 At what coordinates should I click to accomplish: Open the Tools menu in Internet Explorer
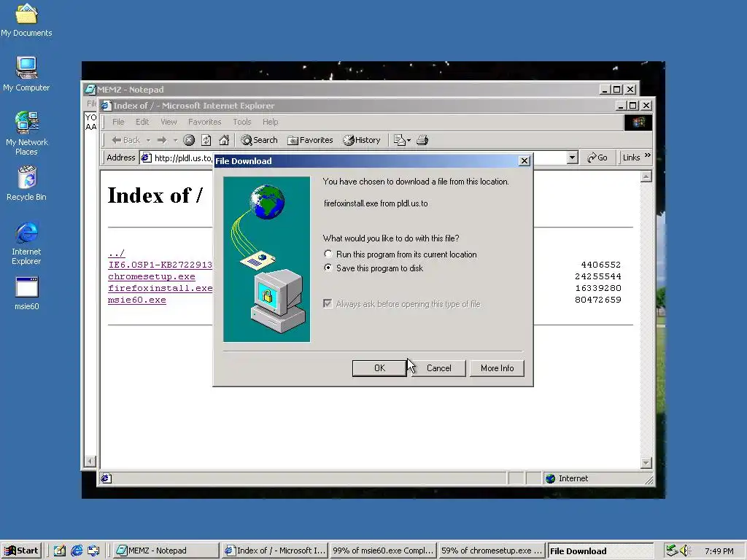point(242,122)
